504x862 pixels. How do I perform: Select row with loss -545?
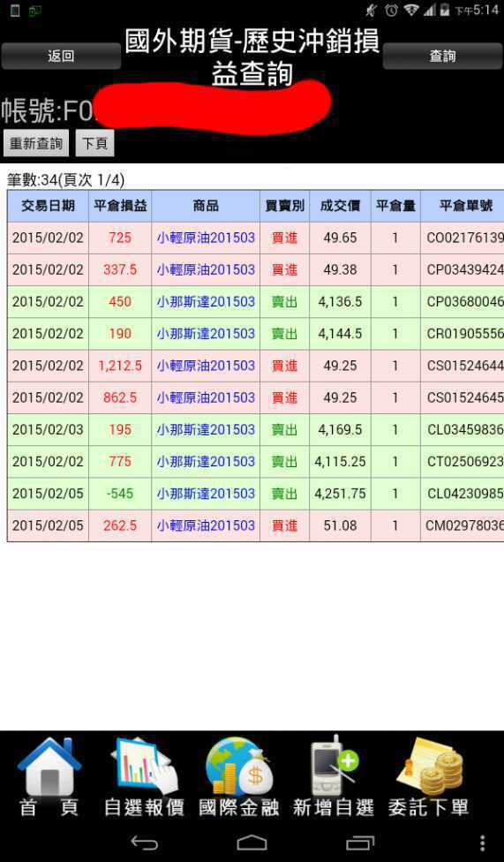[256, 493]
